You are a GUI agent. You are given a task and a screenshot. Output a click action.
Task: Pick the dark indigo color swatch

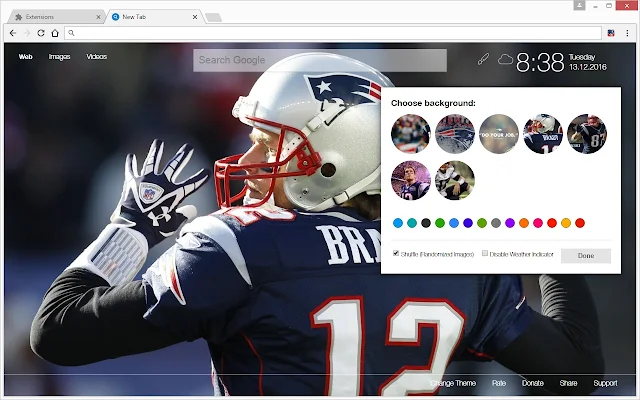click(x=468, y=223)
